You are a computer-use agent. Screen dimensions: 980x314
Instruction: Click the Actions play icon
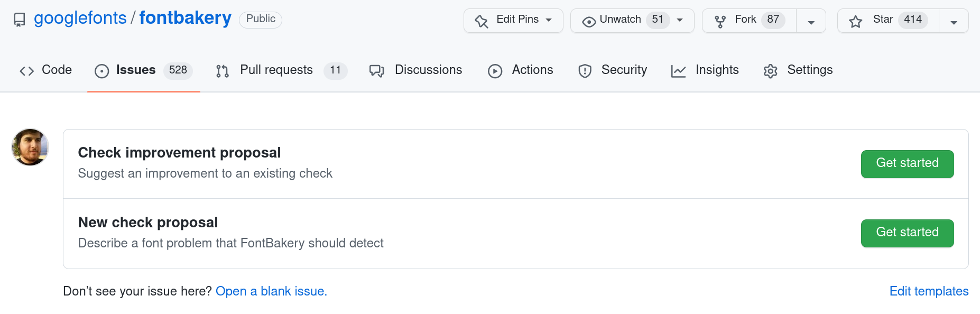tap(495, 71)
